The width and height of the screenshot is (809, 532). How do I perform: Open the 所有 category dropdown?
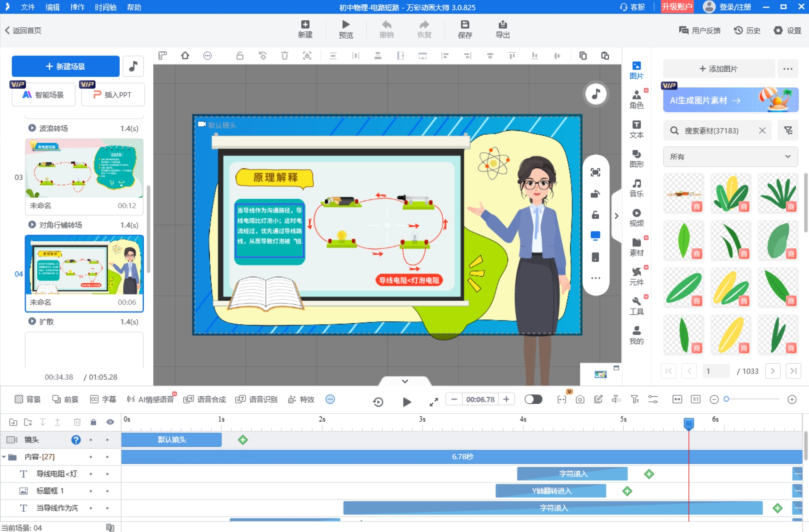coord(730,157)
